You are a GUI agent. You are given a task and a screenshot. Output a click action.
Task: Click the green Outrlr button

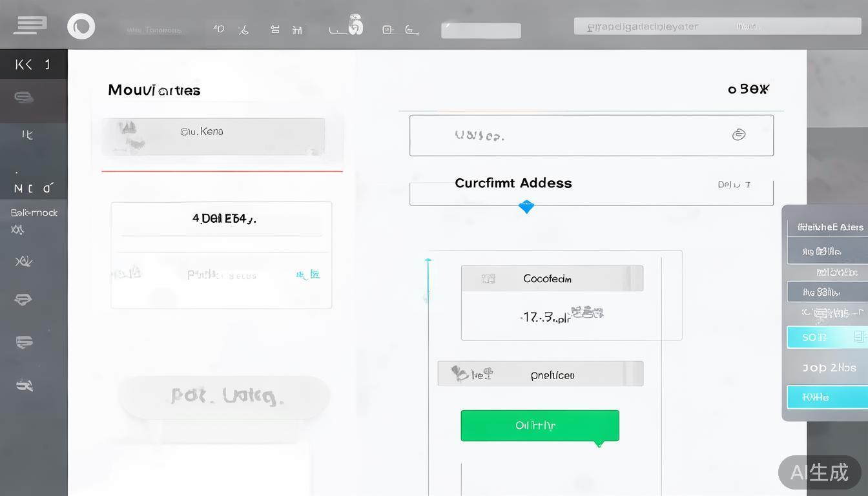pyautogui.click(x=540, y=425)
